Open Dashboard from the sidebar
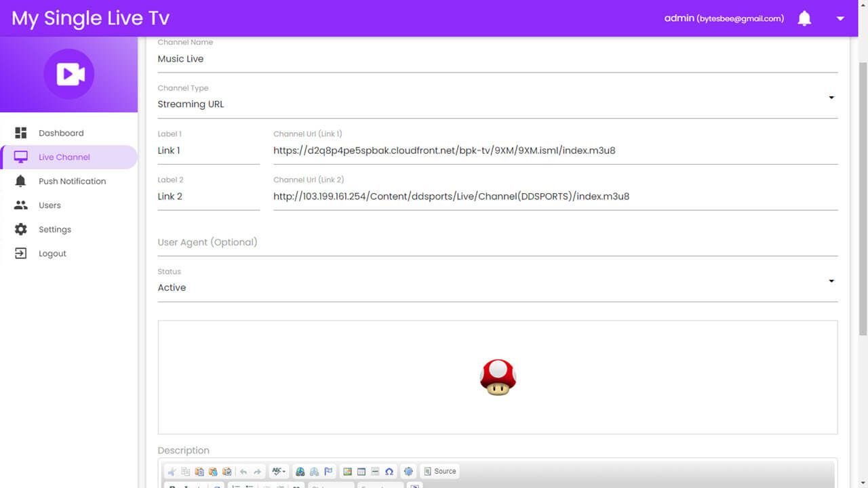Image resolution: width=868 pixels, height=488 pixels. (x=61, y=133)
